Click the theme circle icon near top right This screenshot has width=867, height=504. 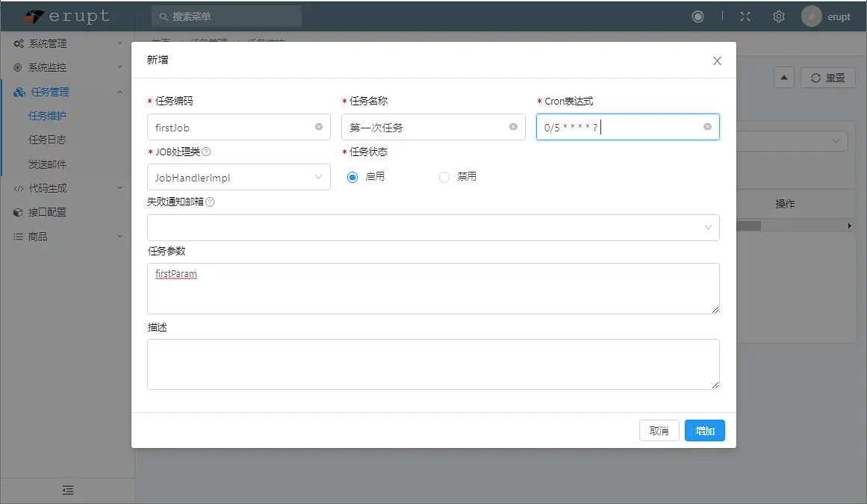[x=697, y=16]
